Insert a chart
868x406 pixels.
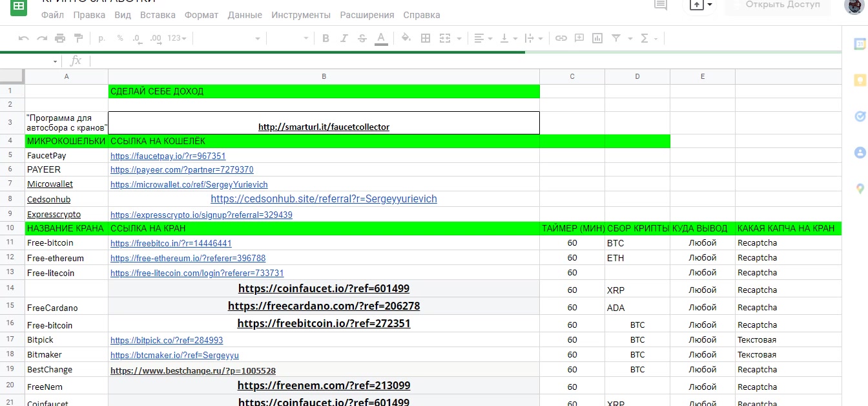[x=597, y=39]
